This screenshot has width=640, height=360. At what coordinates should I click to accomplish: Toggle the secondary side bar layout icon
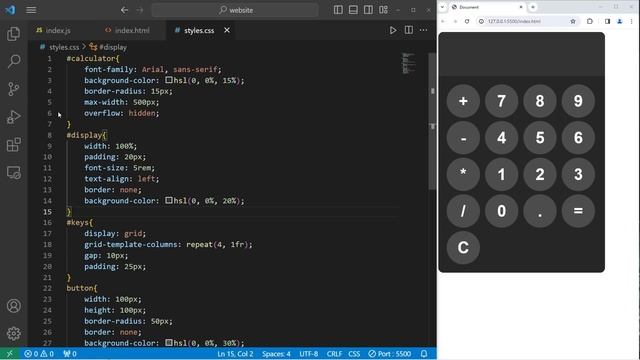tap(368, 10)
